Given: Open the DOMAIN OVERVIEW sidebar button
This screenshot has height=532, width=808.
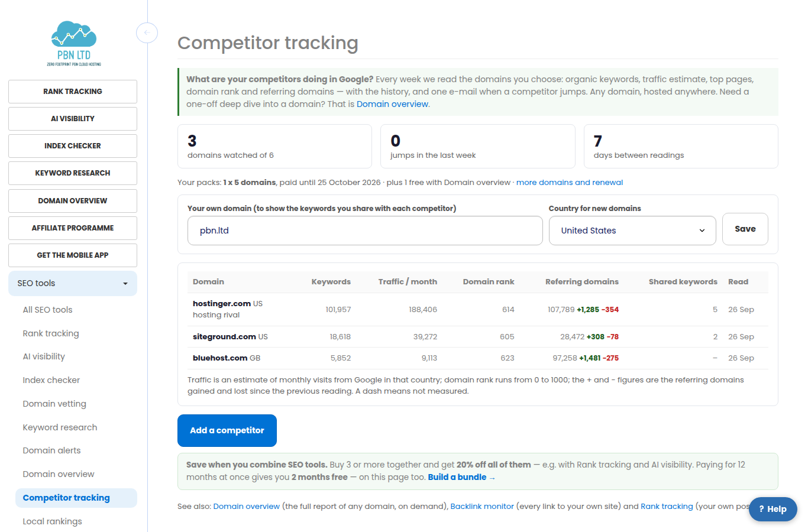Looking at the screenshot, I should [73, 201].
